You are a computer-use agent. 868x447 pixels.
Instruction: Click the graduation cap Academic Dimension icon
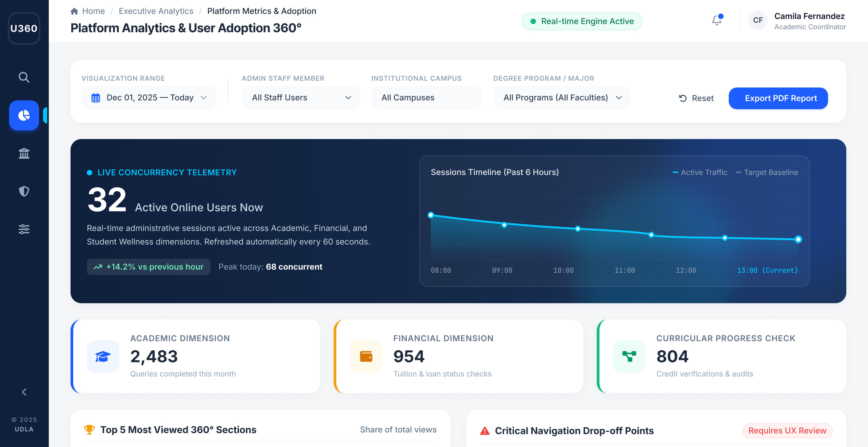(103, 356)
